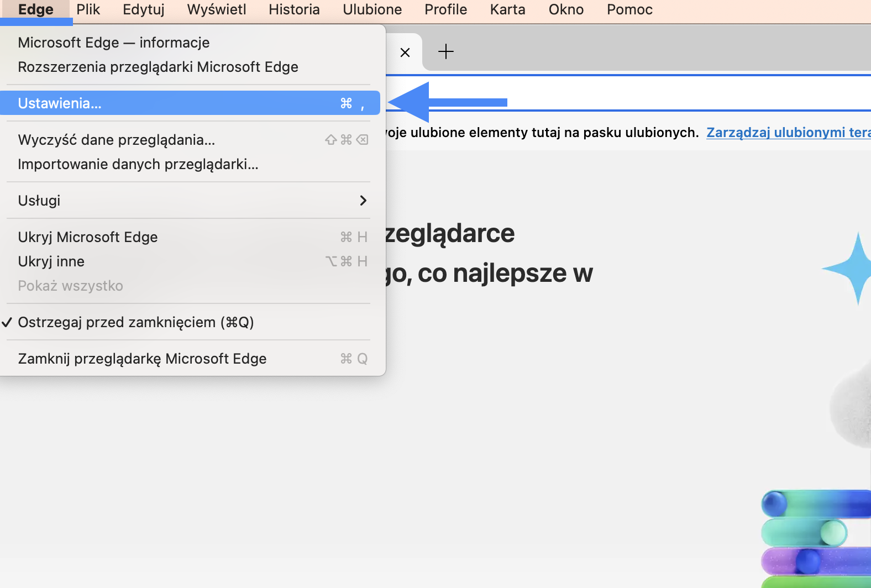Close the current browser tab
The image size is (871, 588).
[x=405, y=53]
